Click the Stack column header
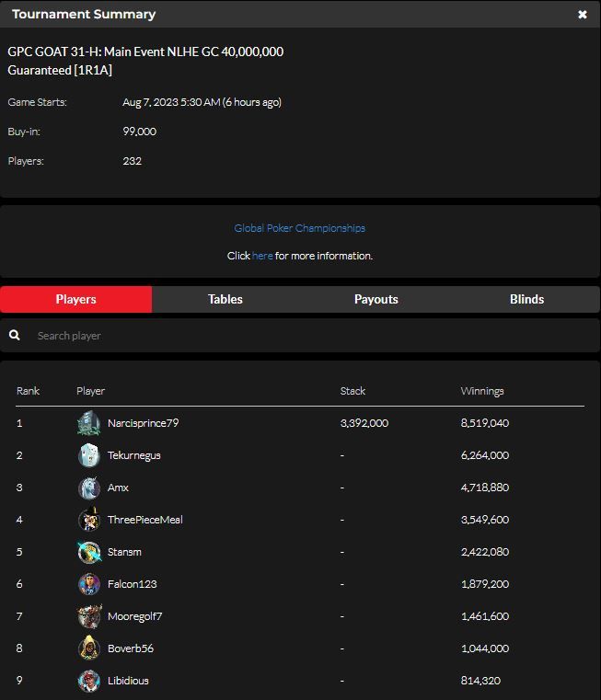601x700 pixels. pyautogui.click(x=353, y=391)
